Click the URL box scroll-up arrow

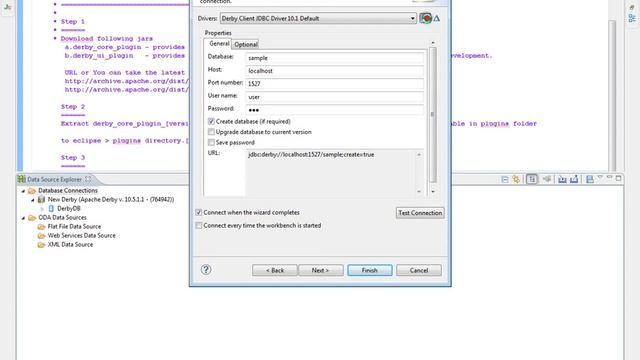[419, 155]
